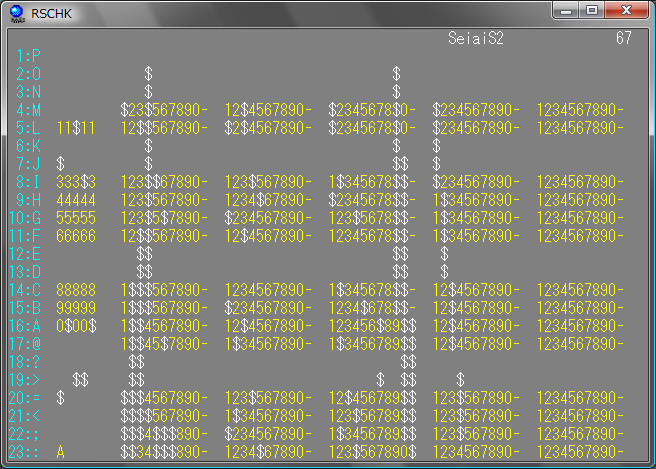The image size is (656, 469).
Task: Select row label 12:E
Action: coord(25,254)
